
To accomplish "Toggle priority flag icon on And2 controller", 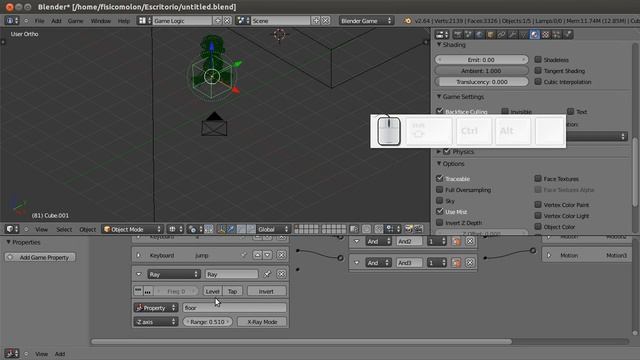I will 456,241.
